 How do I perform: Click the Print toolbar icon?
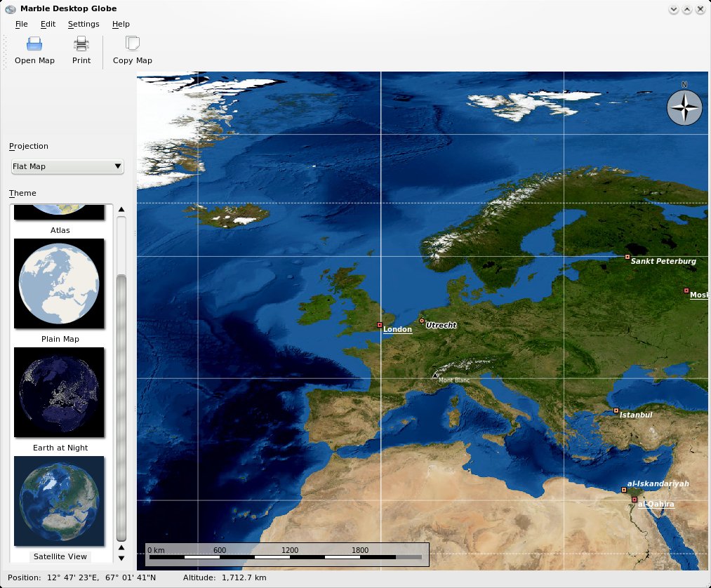[81, 44]
